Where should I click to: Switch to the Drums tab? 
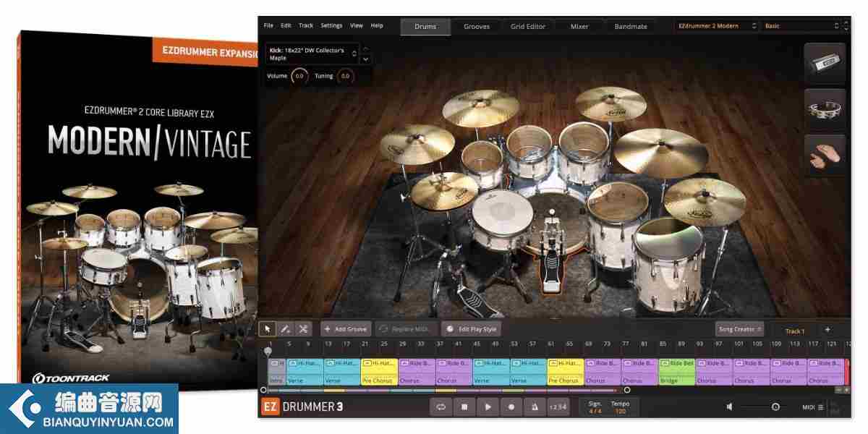pos(425,26)
